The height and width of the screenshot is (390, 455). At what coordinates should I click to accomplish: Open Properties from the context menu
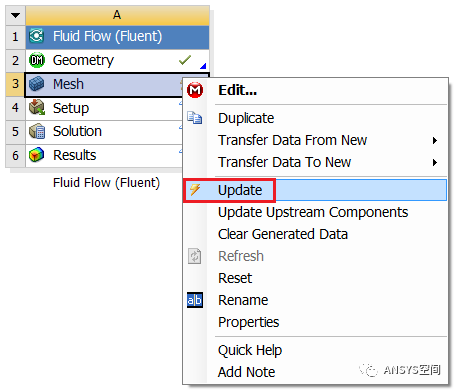(x=249, y=322)
